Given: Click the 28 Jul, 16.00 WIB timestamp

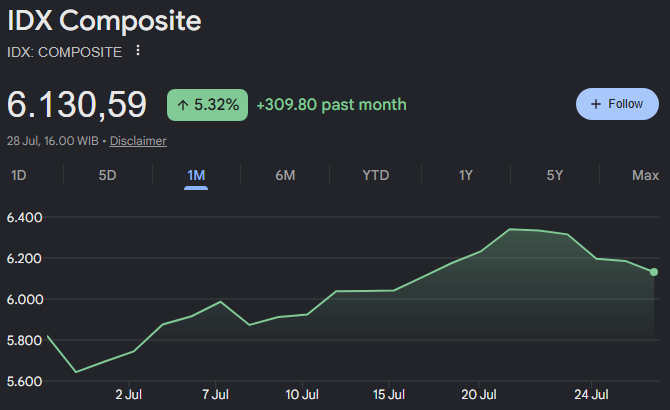Looking at the screenshot, I should point(53,141).
